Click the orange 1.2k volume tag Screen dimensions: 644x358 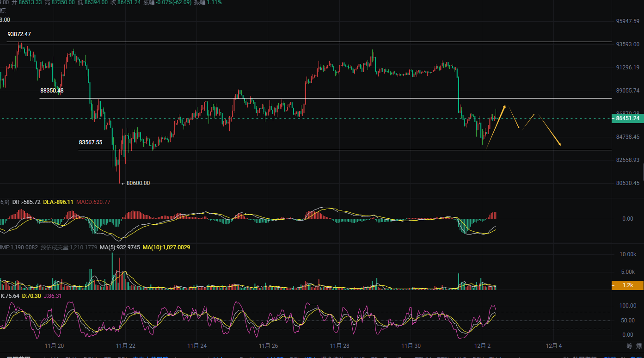point(627,285)
